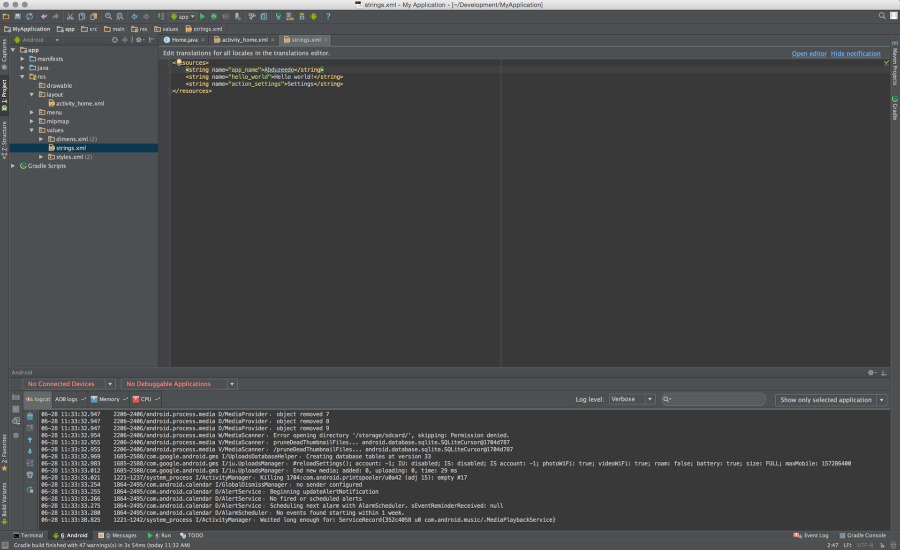The image size is (900, 550).
Task: Switch to the Home.java editor tab
Action: [184, 40]
